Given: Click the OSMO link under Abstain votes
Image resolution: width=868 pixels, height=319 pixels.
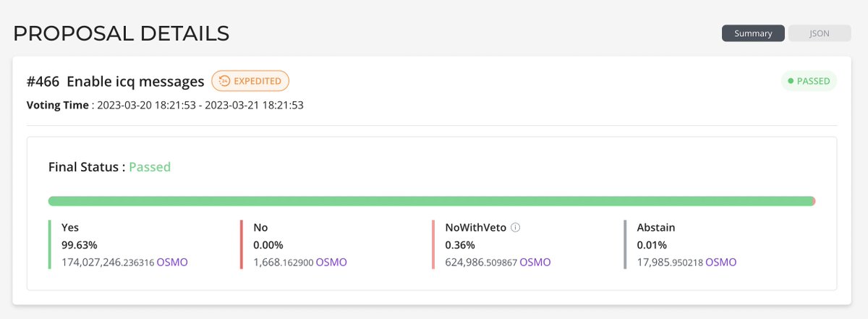Looking at the screenshot, I should [x=721, y=262].
